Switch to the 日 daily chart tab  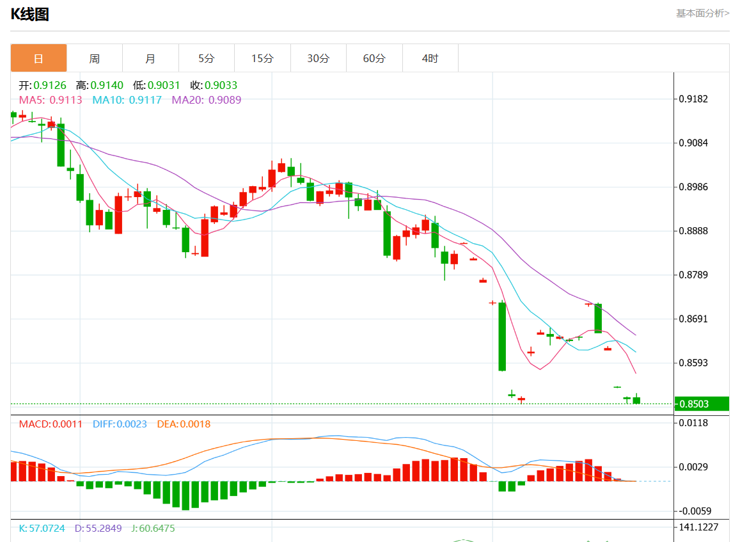(x=38, y=58)
